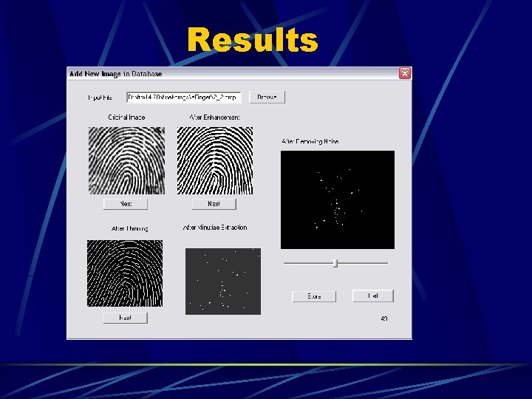Click the 'Input File' label
The image size is (532, 399).
pyautogui.click(x=100, y=98)
